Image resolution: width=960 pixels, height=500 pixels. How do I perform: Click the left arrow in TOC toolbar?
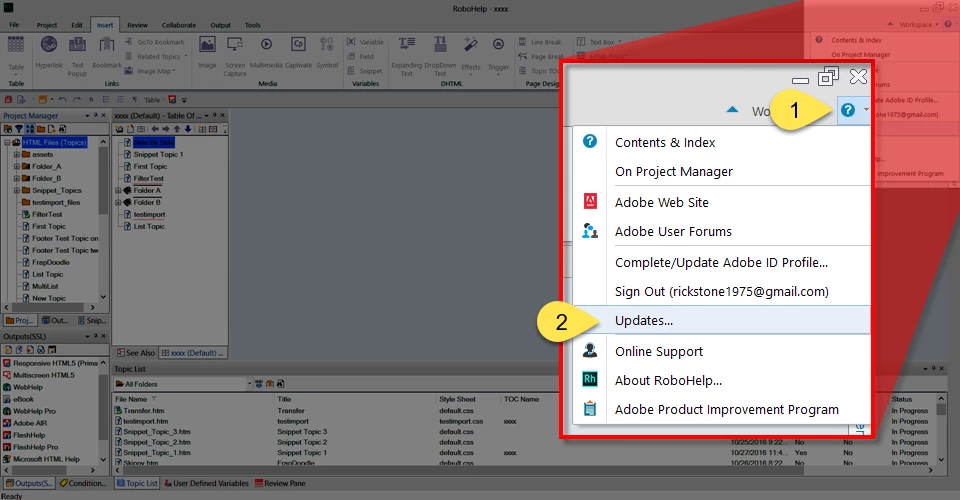[x=155, y=129]
